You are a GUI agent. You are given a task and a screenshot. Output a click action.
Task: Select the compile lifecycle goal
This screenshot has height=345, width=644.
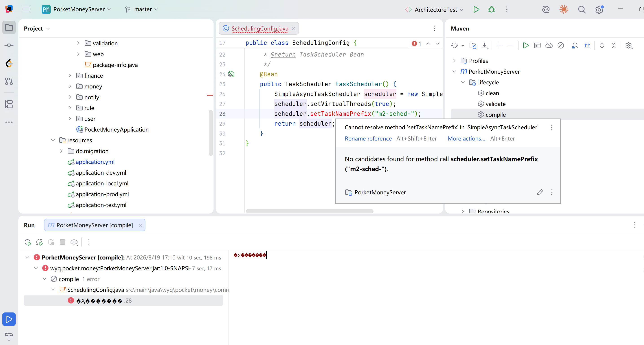pos(495,114)
